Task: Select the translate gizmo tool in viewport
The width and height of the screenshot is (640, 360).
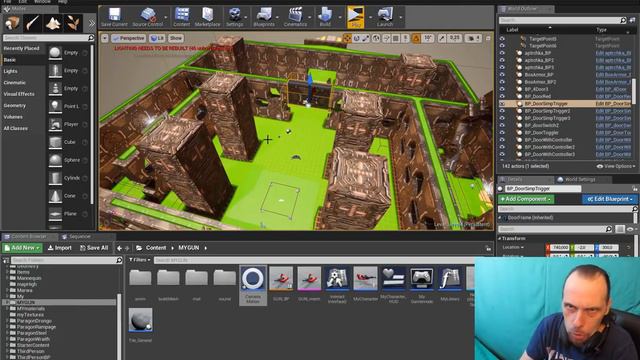Action: (x=347, y=38)
